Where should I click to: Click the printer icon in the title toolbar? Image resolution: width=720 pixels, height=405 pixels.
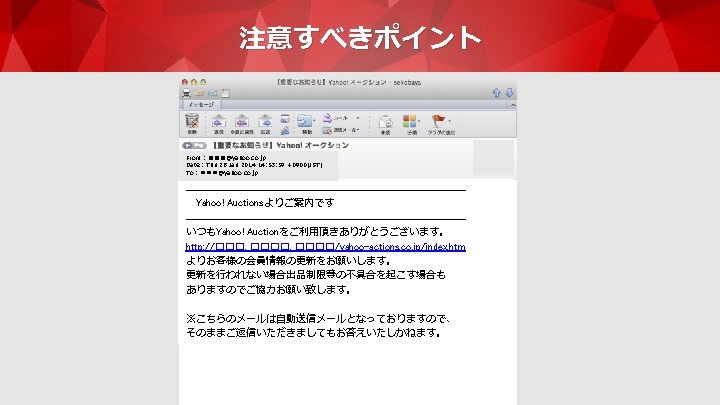(186, 93)
